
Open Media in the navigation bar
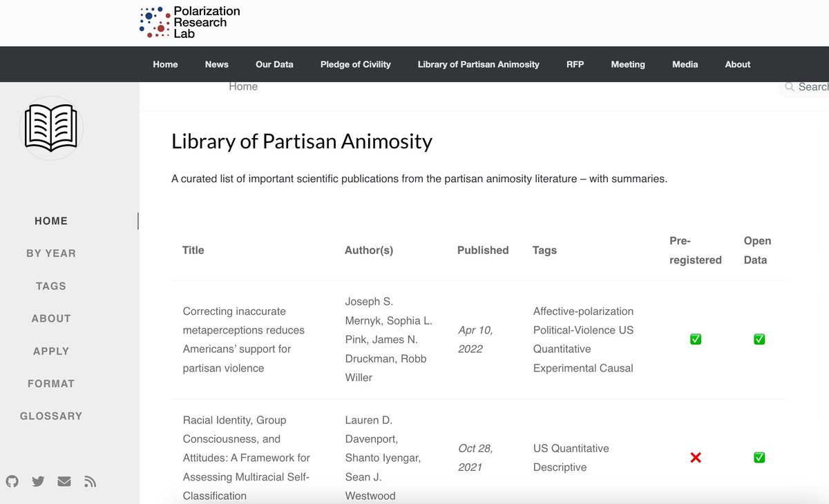pyautogui.click(x=685, y=64)
